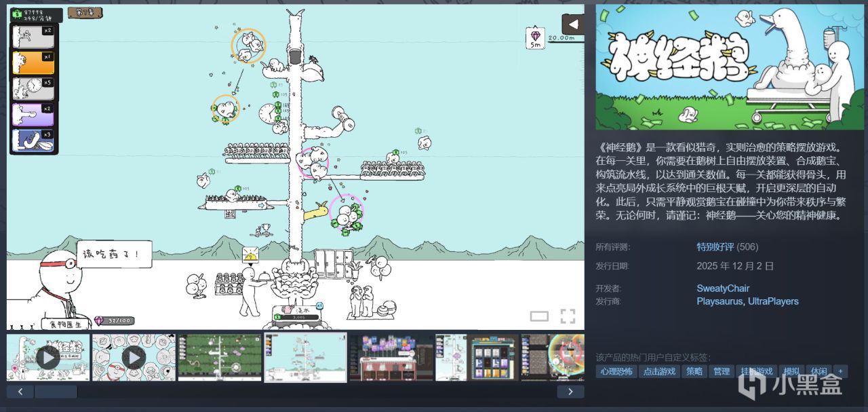Click the diamond 5m height marker
Image resolution: width=868 pixels, height=412 pixels.
pyautogui.click(x=536, y=37)
